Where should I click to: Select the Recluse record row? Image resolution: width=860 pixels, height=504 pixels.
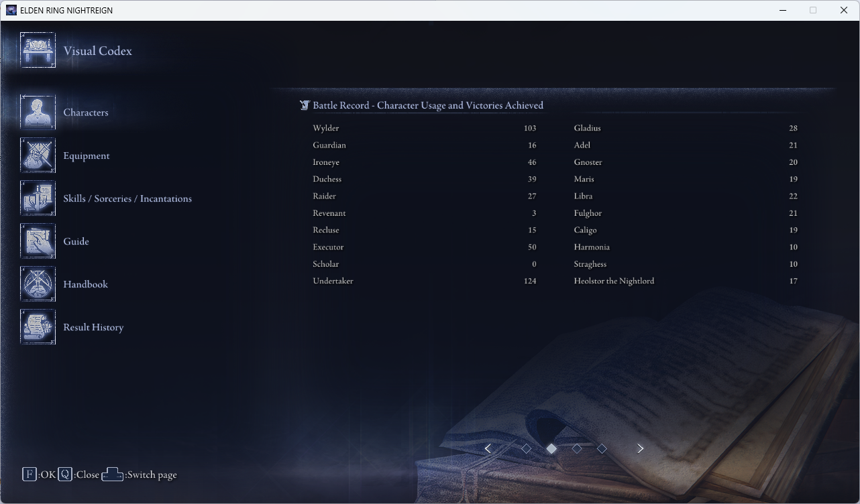(425, 230)
